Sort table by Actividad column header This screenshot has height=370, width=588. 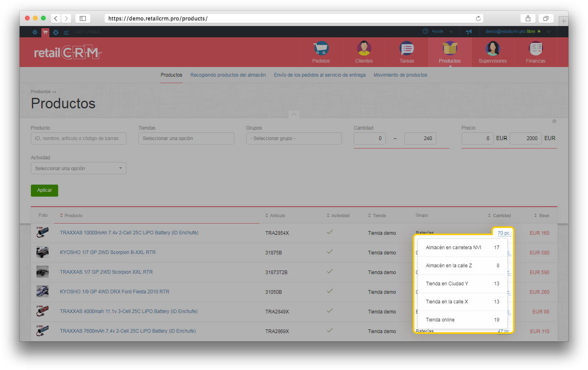point(338,215)
